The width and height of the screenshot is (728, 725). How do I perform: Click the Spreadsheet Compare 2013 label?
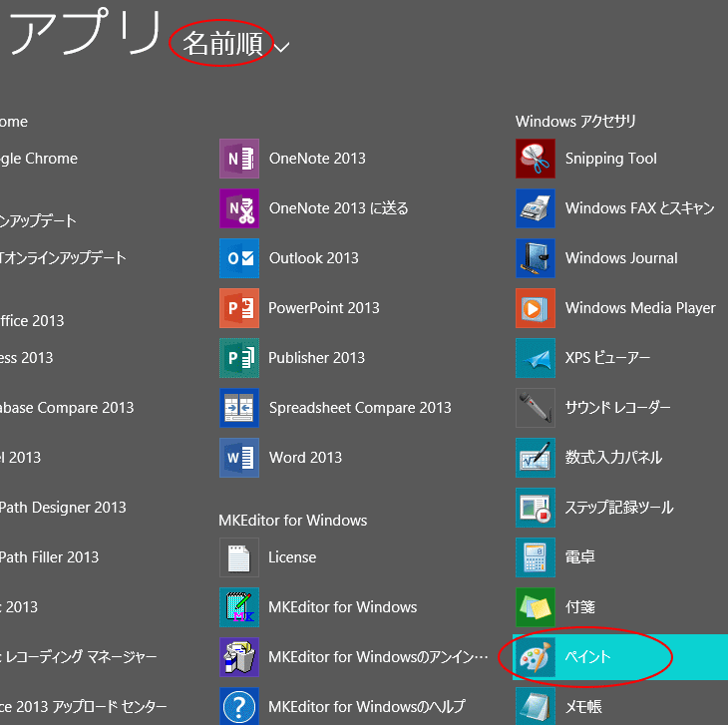tap(360, 408)
